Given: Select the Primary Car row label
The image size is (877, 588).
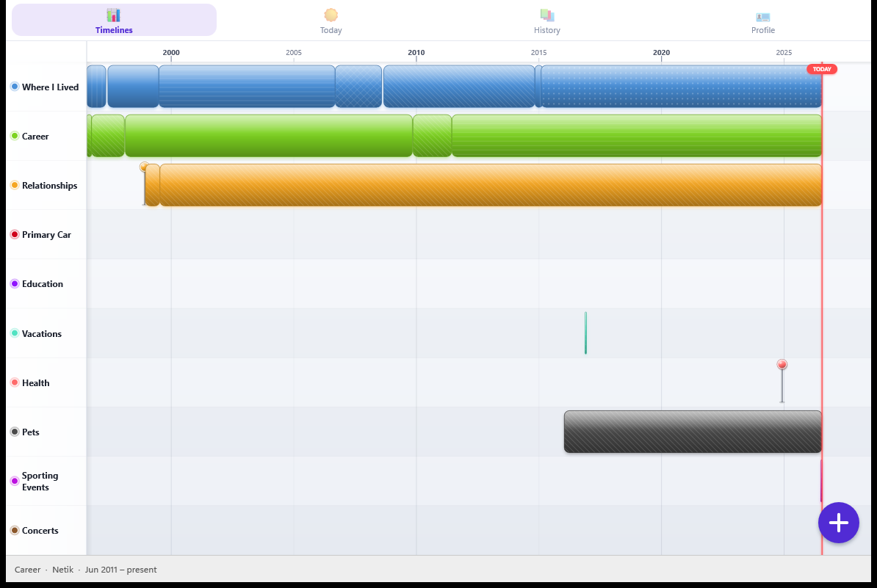Looking at the screenshot, I should coord(46,235).
